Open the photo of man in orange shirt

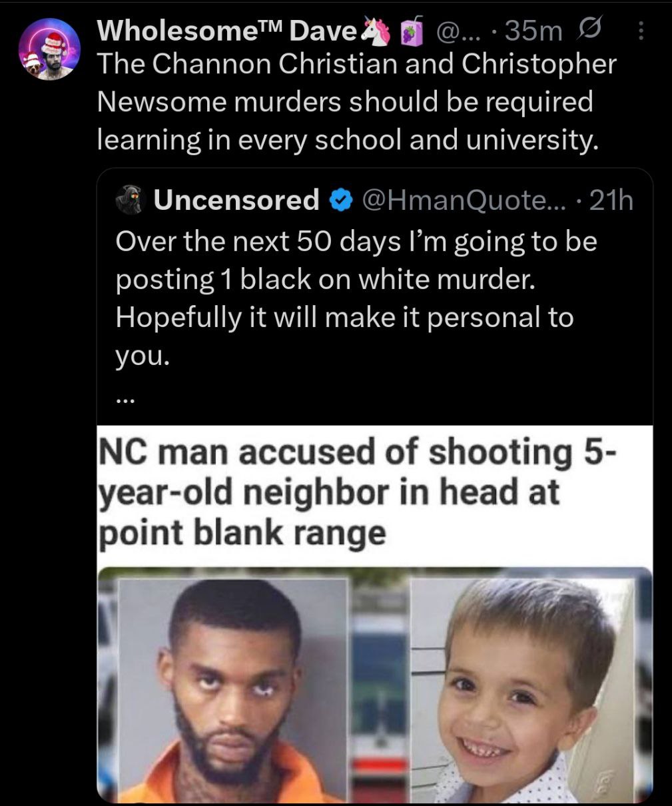click(233, 689)
